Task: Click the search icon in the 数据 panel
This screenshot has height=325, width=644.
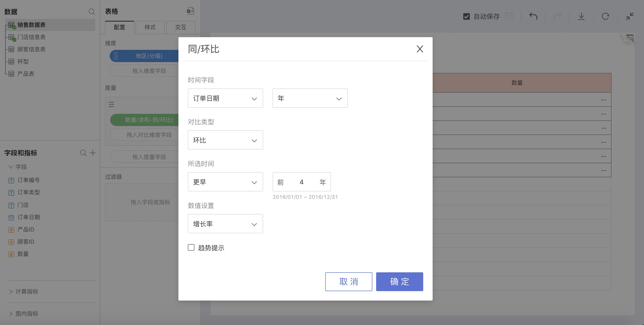Action: coord(92,12)
